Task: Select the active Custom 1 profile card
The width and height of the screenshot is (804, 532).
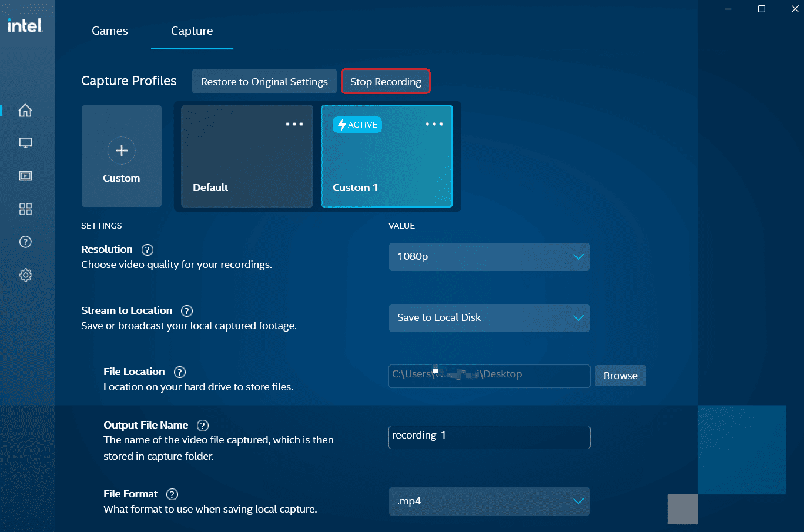Action: (x=386, y=156)
